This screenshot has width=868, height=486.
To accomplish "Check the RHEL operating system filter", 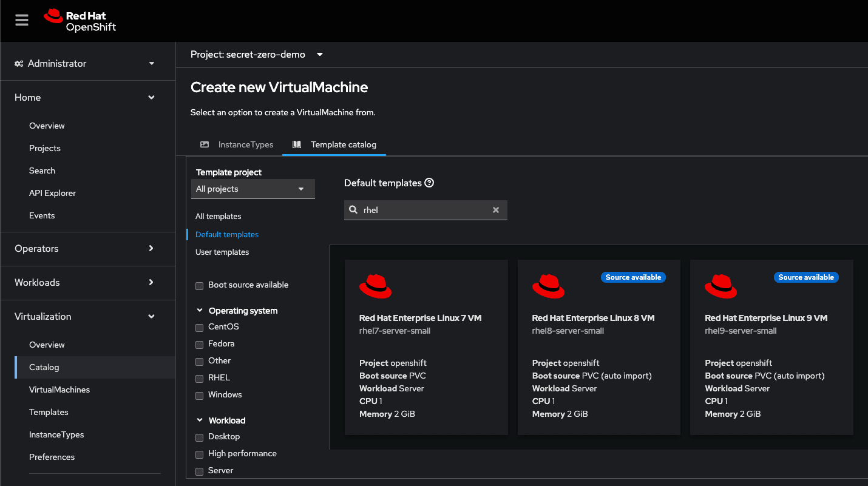I will point(199,377).
